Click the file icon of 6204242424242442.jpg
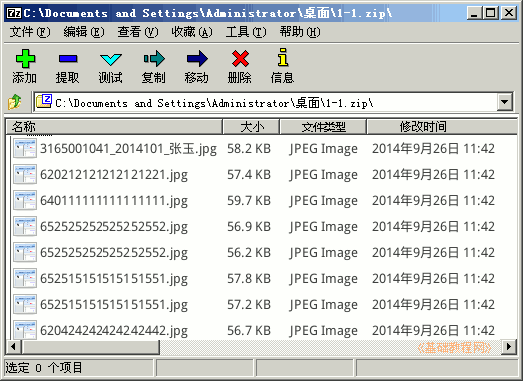 click(x=25, y=330)
